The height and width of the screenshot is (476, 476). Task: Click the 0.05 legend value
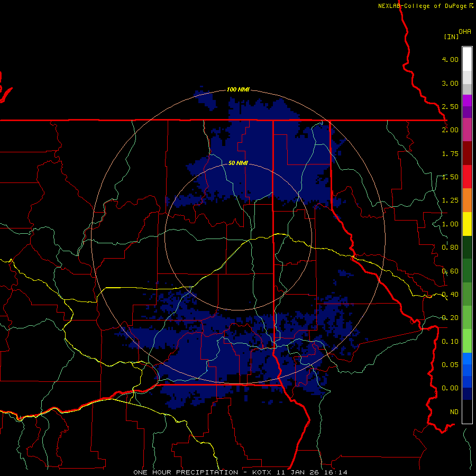coord(450,364)
